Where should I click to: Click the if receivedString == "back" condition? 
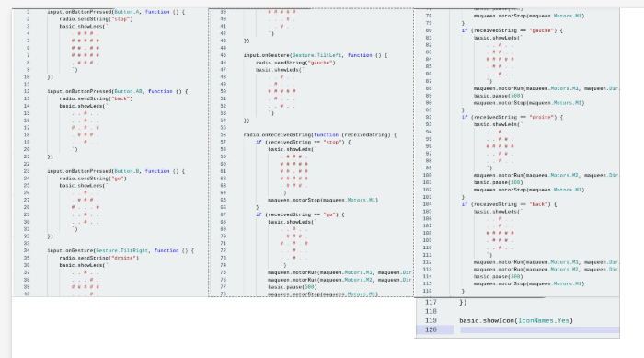point(510,204)
